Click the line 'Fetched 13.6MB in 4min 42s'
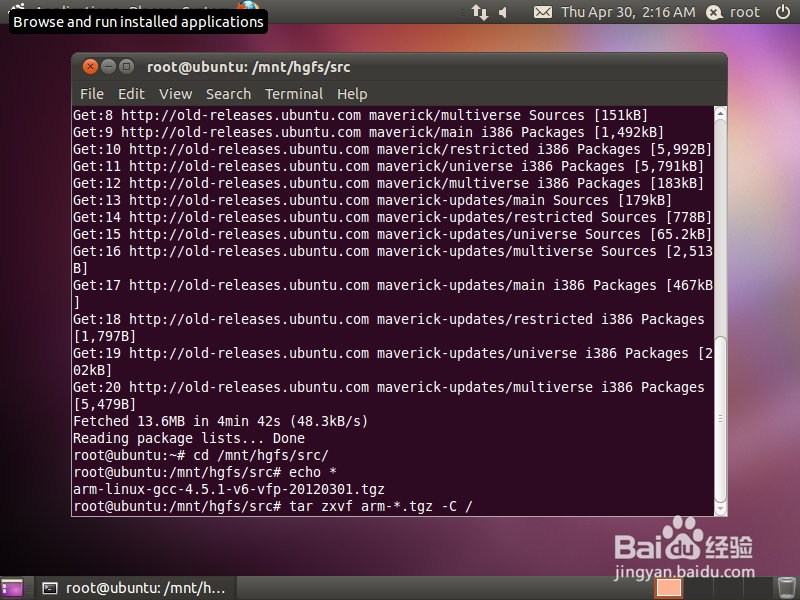 click(x=220, y=421)
